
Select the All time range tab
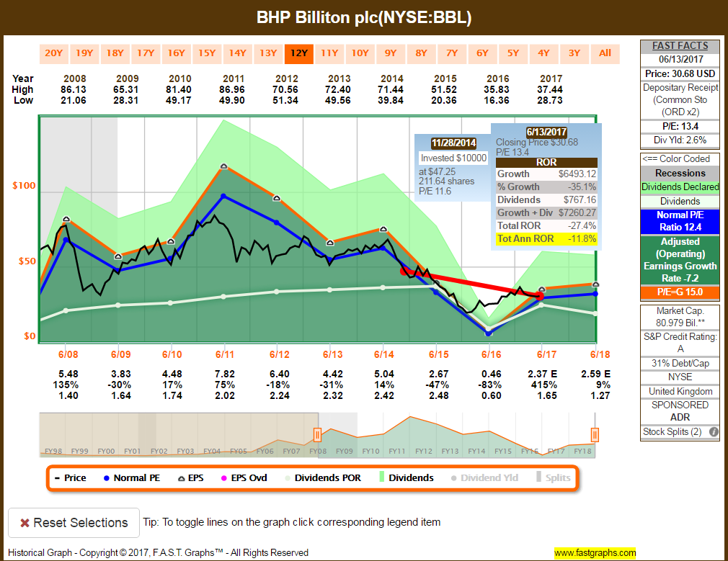[x=605, y=53]
